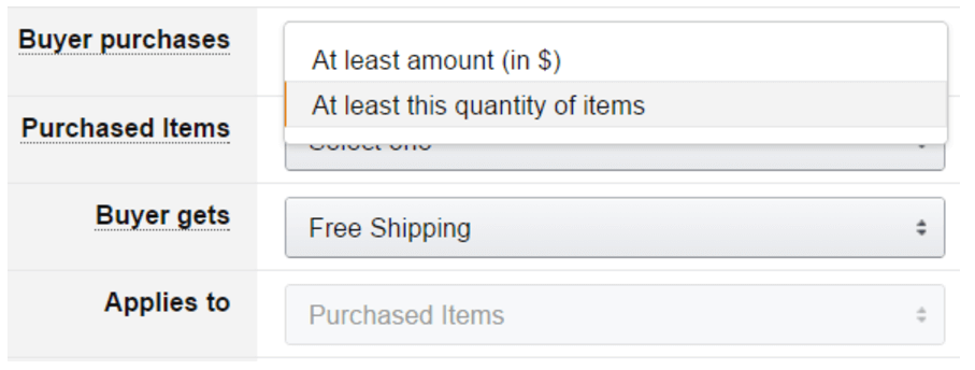Click the arrow icon of the 'Select one' dropdown
Image resolution: width=975 pixels, height=370 pixels.
pyautogui.click(x=921, y=147)
